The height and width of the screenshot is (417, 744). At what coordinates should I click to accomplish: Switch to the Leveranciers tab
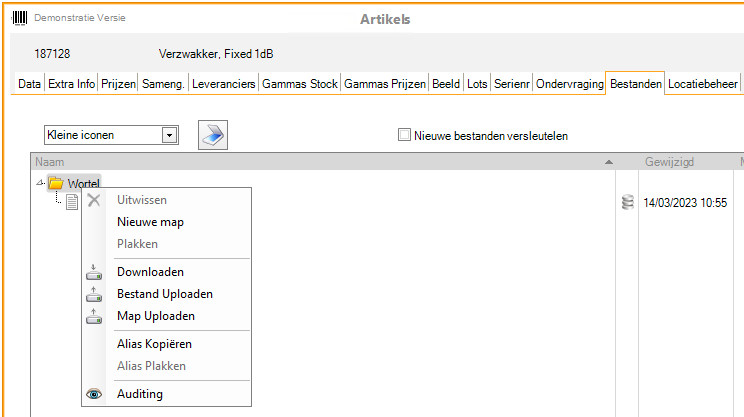pos(223,85)
